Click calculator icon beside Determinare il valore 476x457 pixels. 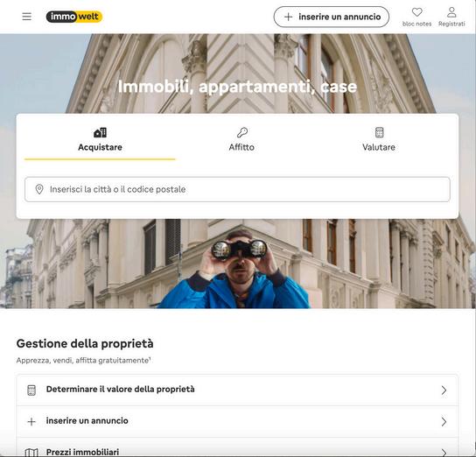31,390
